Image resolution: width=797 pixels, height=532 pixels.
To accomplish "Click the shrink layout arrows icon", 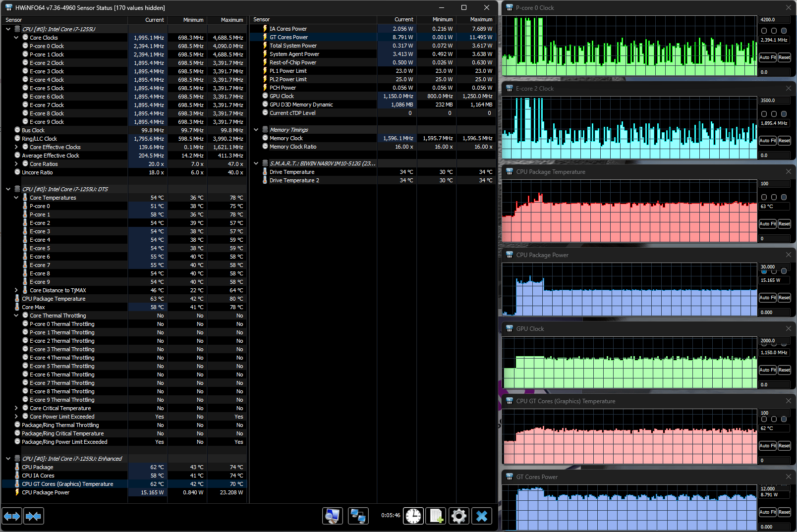I will 34,516.
